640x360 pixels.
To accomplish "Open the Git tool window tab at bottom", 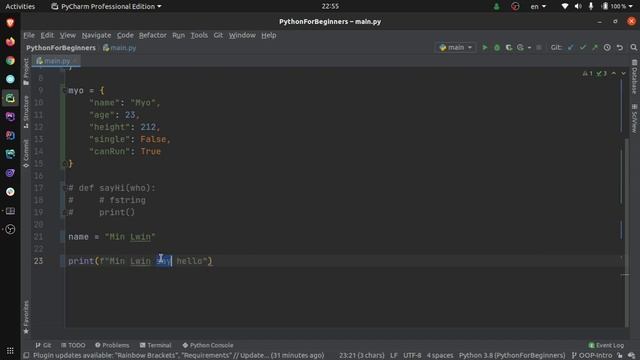I will 43,345.
